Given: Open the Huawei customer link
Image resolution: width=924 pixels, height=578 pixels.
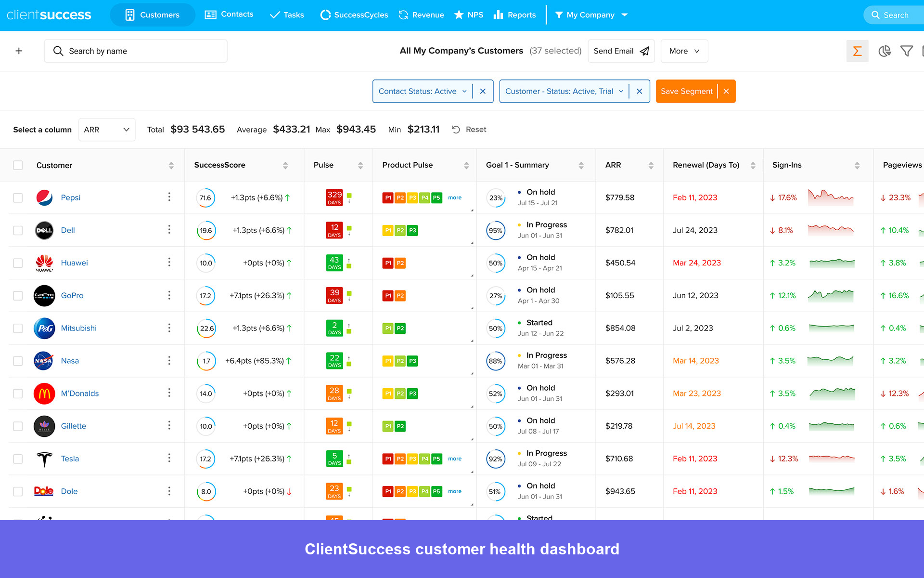Looking at the screenshot, I should click(x=74, y=263).
